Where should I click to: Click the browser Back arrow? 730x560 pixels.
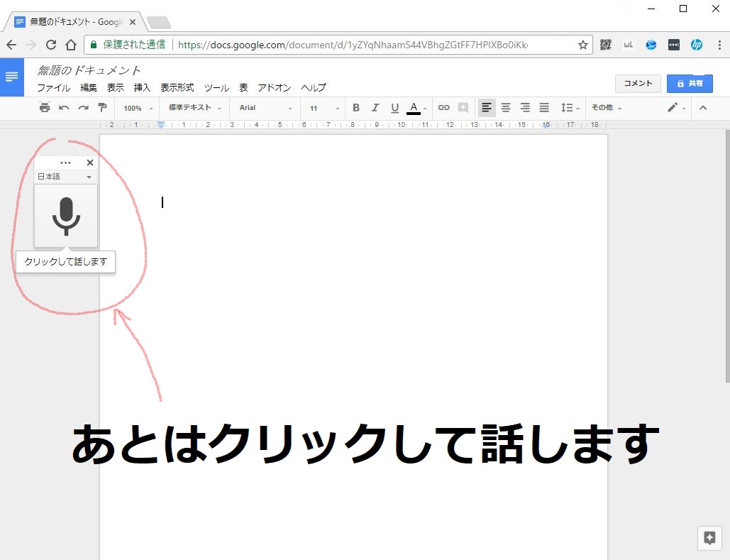click(11, 45)
